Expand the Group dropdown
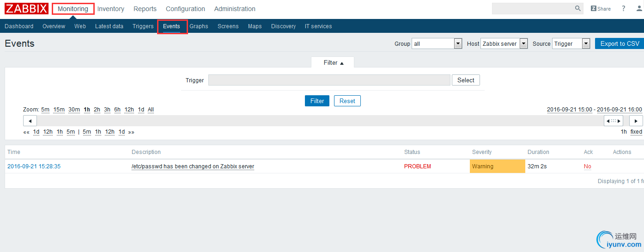Viewport: 644px width, 252px height. tap(437, 43)
